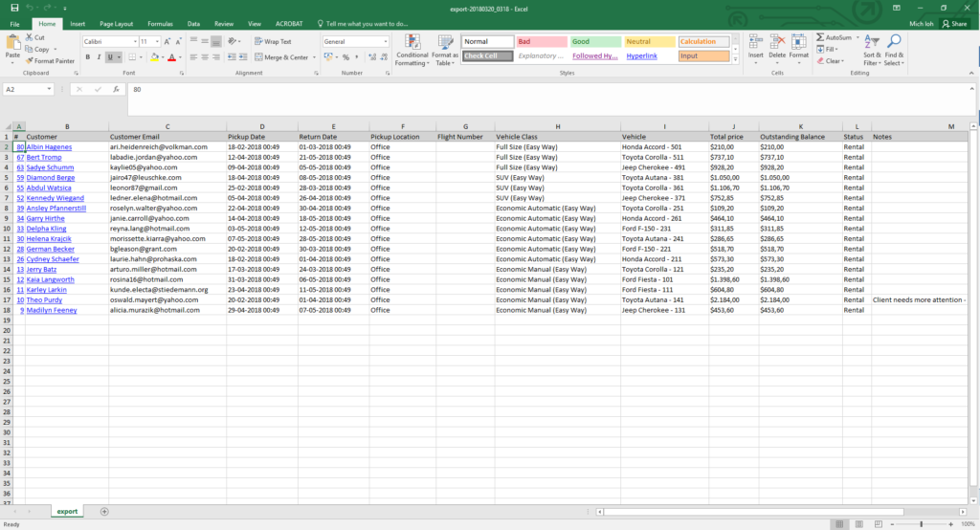Click the formula bar input showing 80
The image size is (980, 530).
(x=479, y=89)
